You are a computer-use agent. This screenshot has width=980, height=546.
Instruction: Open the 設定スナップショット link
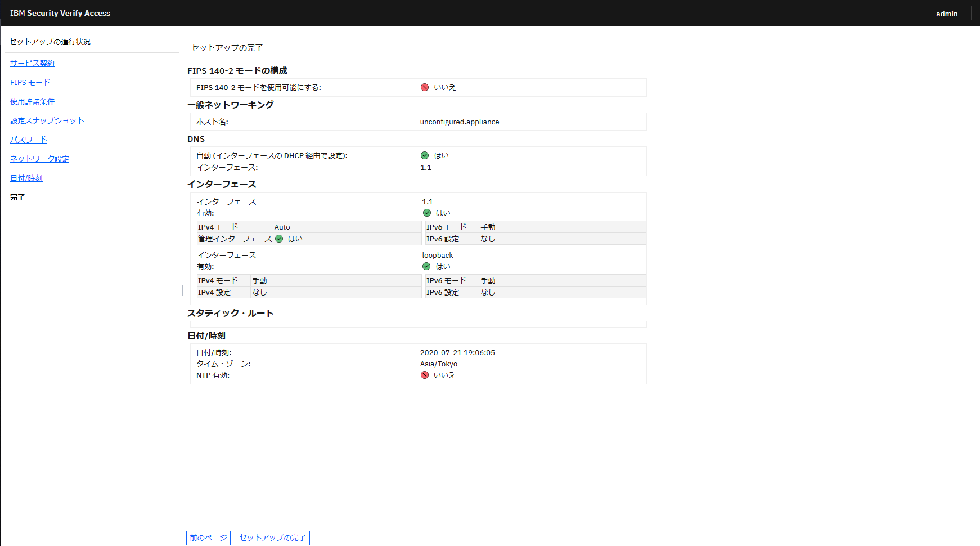pyautogui.click(x=47, y=120)
